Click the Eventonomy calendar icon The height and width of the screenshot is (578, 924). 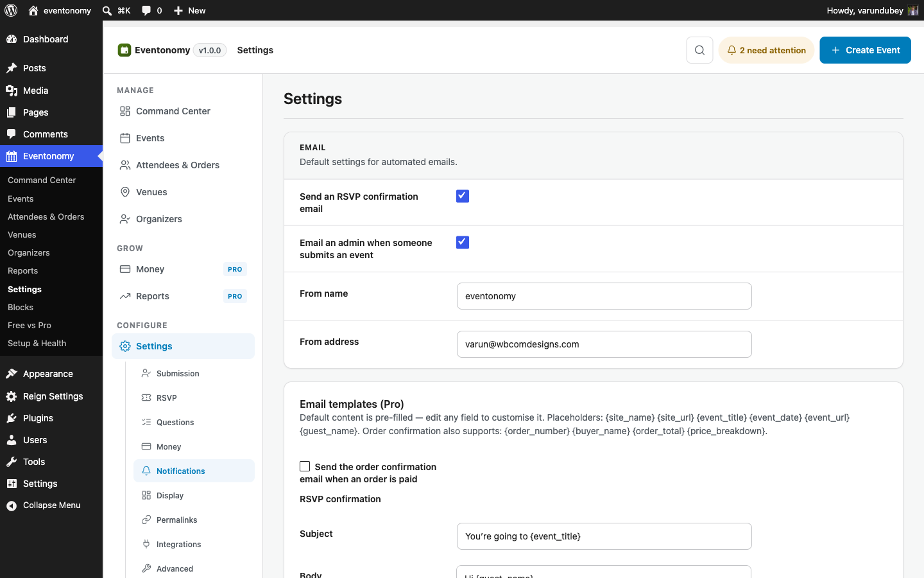(12, 156)
